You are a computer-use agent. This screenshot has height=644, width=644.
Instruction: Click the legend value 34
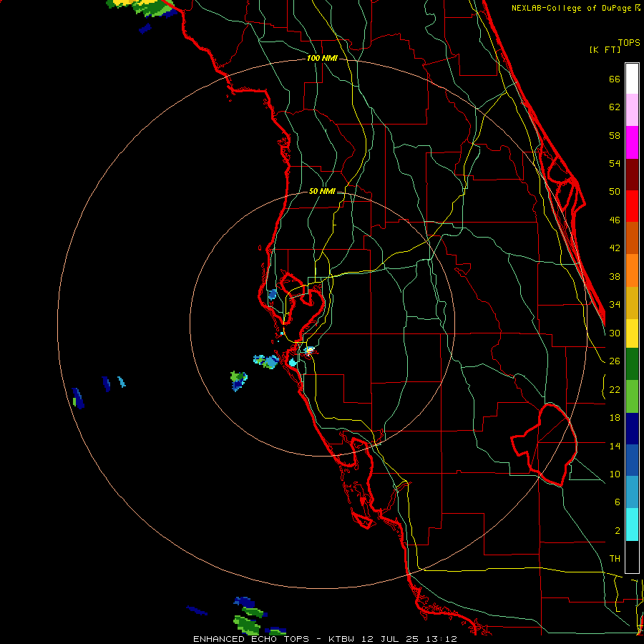point(615,305)
